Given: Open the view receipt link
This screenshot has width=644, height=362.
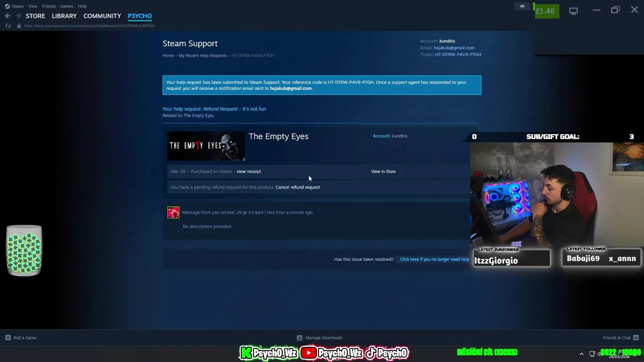Looking at the screenshot, I should pos(249,171).
